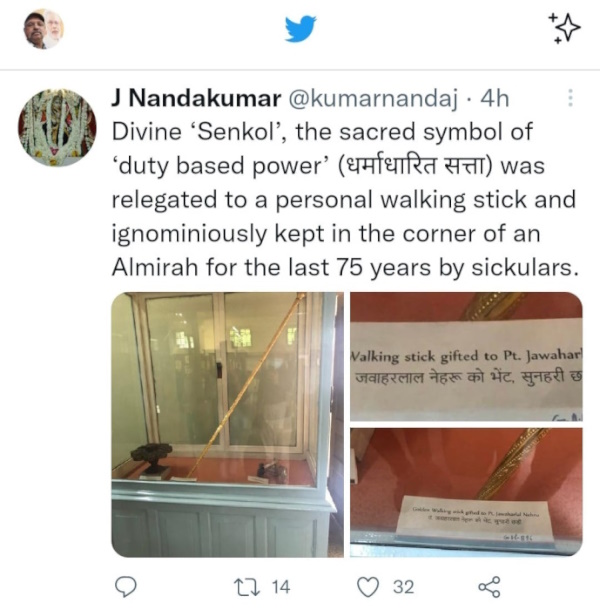600x610 pixels.
Task: Open J Nandakumar's garlanded profile picture
Action: tap(57, 127)
